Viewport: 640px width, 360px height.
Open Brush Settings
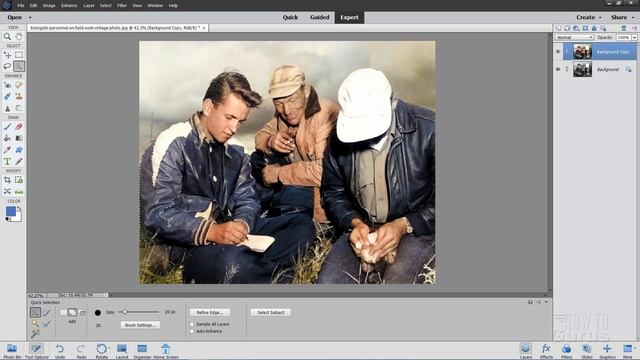pyautogui.click(x=140, y=325)
